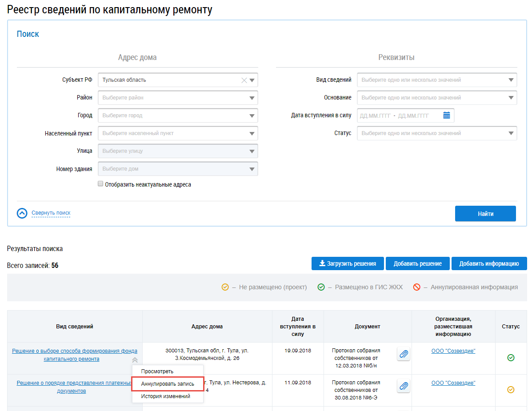Open ООО "Созвездие" link in first row
The width and height of the screenshot is (532, 411).
coord(453,351)
